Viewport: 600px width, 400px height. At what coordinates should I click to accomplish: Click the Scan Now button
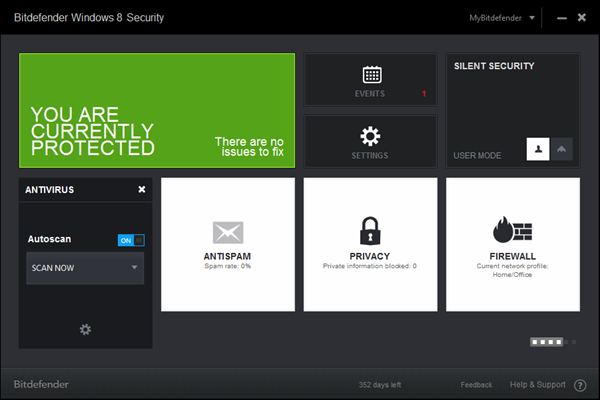pyautogui.click(x=78, y=268)
